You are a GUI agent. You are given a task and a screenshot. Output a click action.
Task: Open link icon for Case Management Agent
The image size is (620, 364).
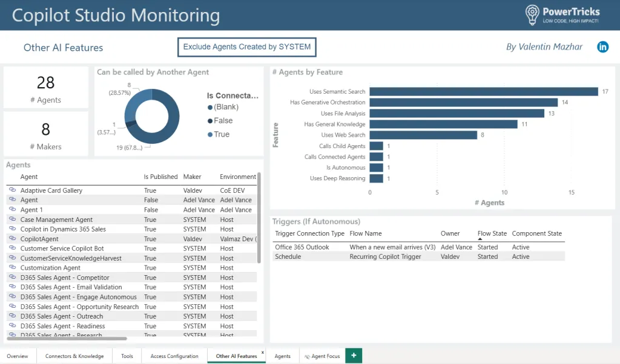click(x=12, y=219)
